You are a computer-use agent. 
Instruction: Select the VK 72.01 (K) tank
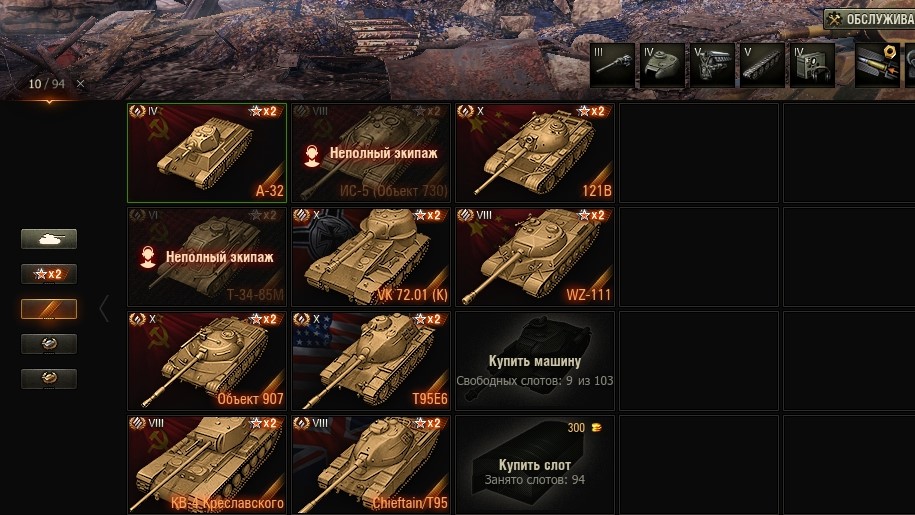coord(371,257)
